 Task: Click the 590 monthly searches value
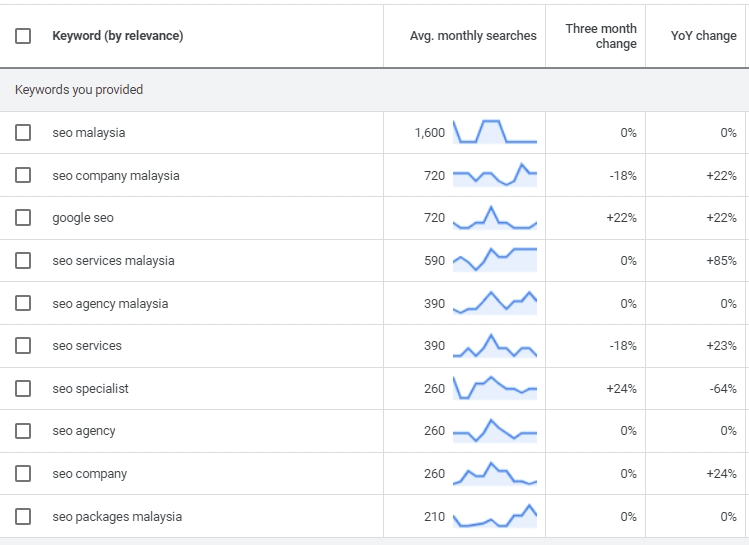click(x=435, y=261)
